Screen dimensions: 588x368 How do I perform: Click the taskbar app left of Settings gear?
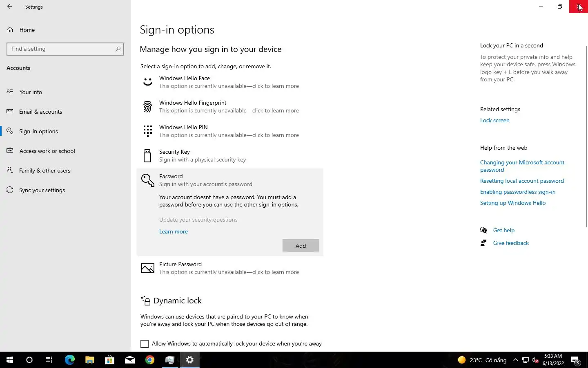click(170, 360)
